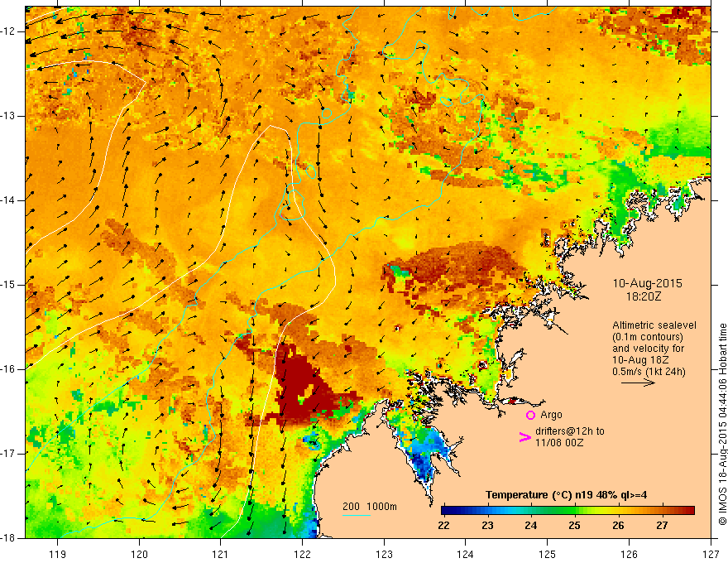Click the colorbar tick label 25
Screen dimensions: 728x563
pos(575,526)
